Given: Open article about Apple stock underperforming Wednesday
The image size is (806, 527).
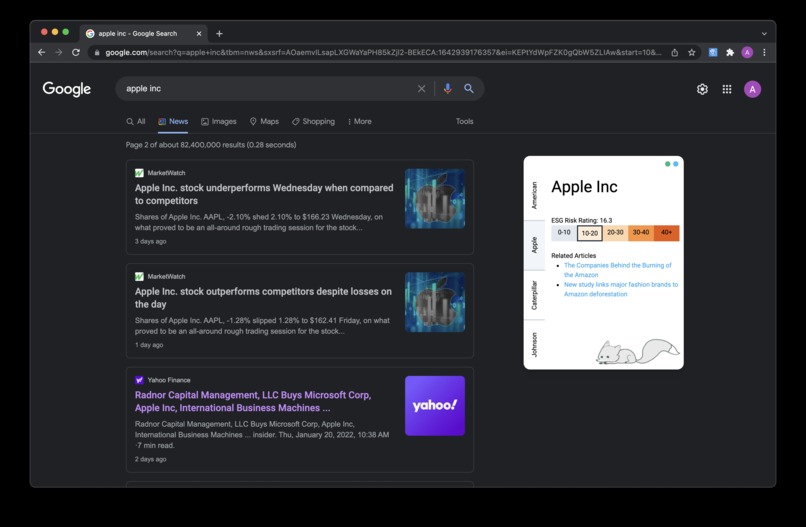Looking at the screenshot, I should tap(264, 194).
